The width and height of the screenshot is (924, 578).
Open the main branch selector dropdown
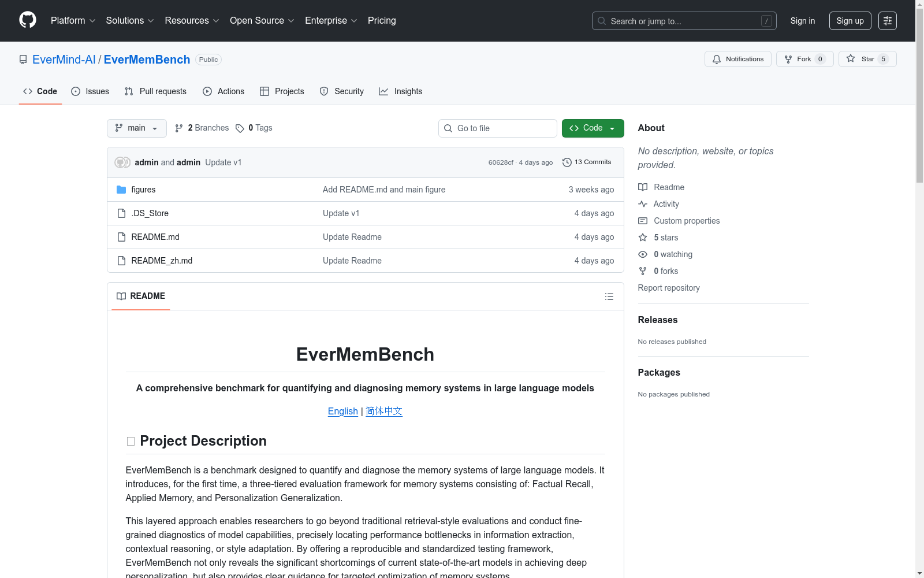(x=137, y=128)
